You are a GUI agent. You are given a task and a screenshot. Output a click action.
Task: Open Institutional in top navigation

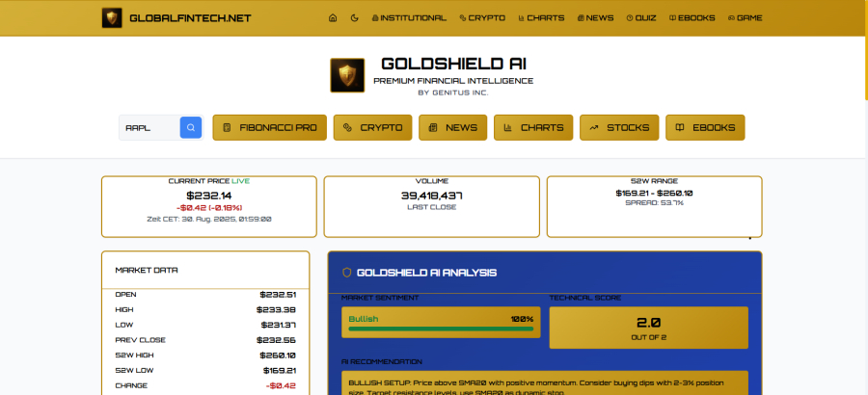coord(409,17)
